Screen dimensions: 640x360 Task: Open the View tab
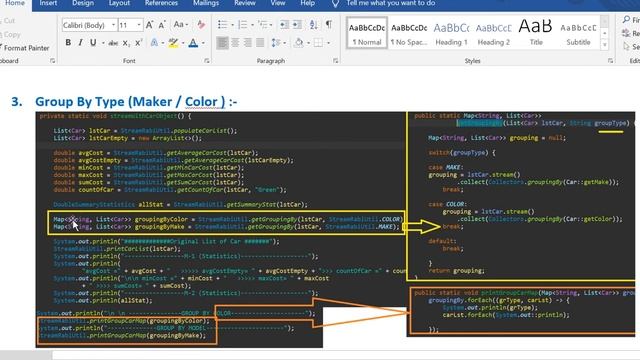pos(278,3)
